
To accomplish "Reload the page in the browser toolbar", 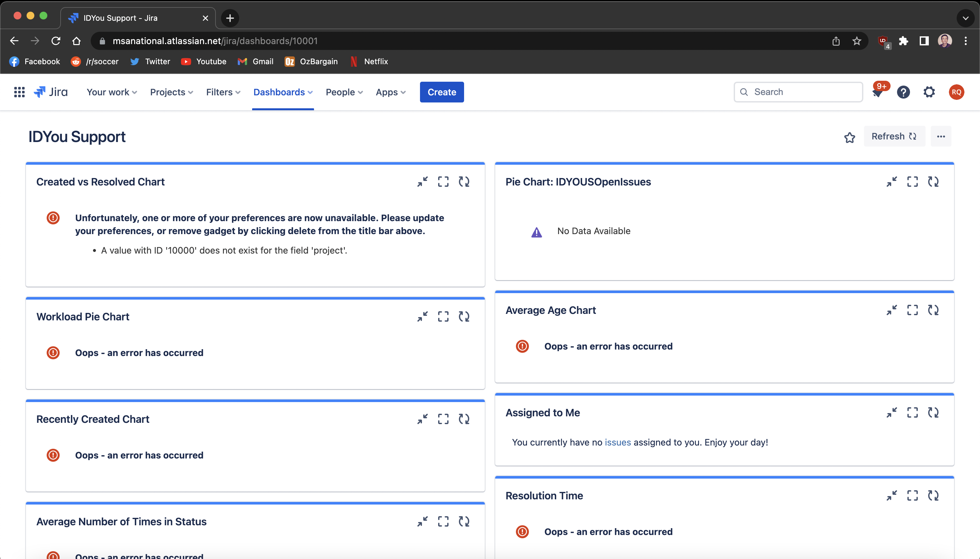I will (56, 41).
